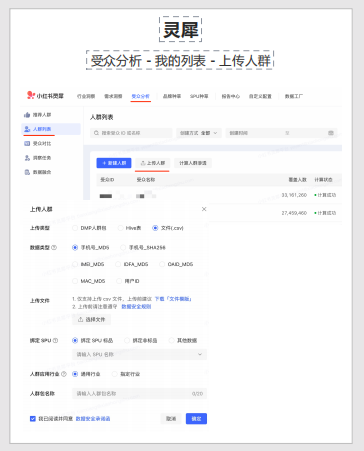Screen dimensions: 364x451
Task: Click the 人群包名称 input field
Action: (139, 393)
